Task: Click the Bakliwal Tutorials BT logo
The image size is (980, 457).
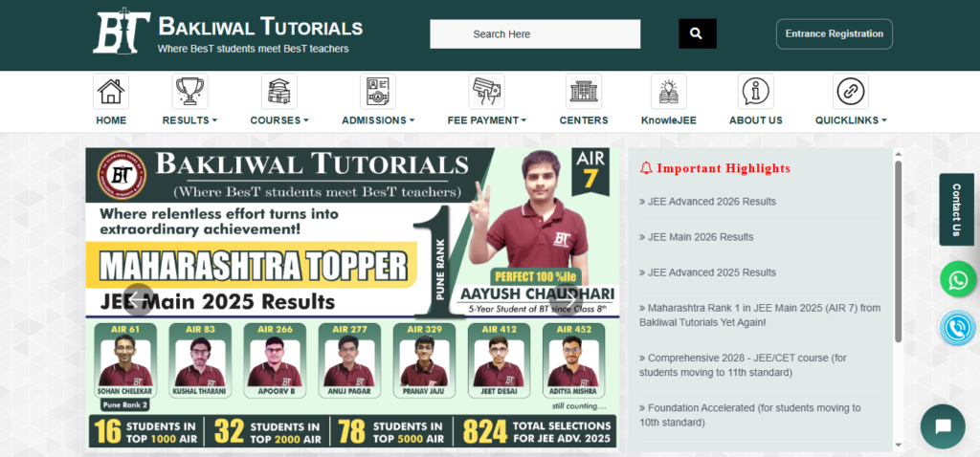Action: pyautogui.click(x=122, y=30)
